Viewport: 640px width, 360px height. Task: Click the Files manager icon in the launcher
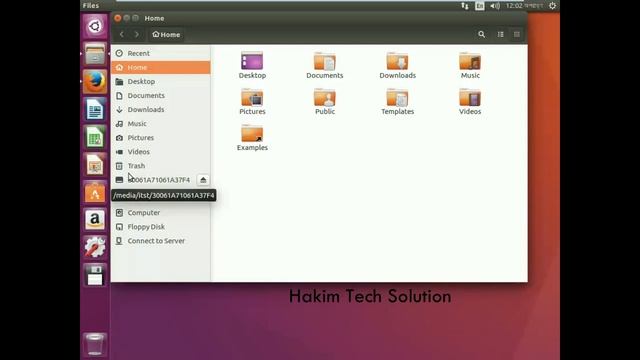(x=95, y=53)
